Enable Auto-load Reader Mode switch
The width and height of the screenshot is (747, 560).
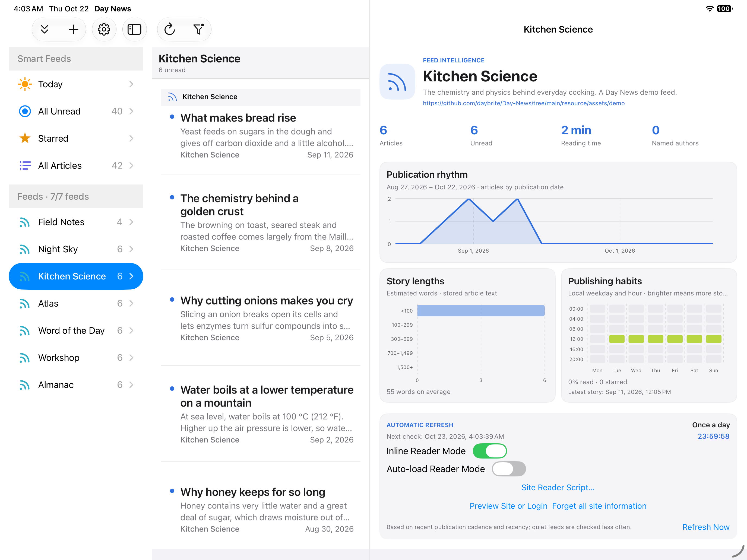pos(509,469)
